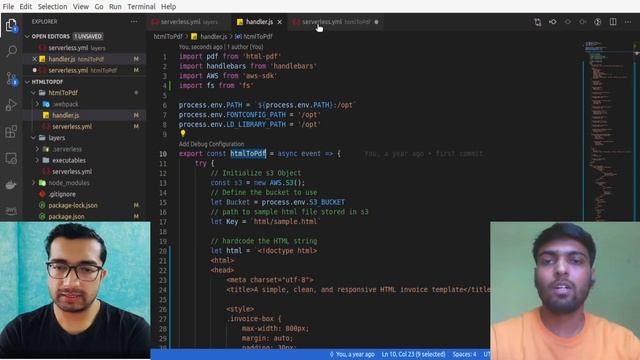Close the handler.js editor tab
Image resolution: width=640 pixels, height=360 pixels.
point(280,22)
